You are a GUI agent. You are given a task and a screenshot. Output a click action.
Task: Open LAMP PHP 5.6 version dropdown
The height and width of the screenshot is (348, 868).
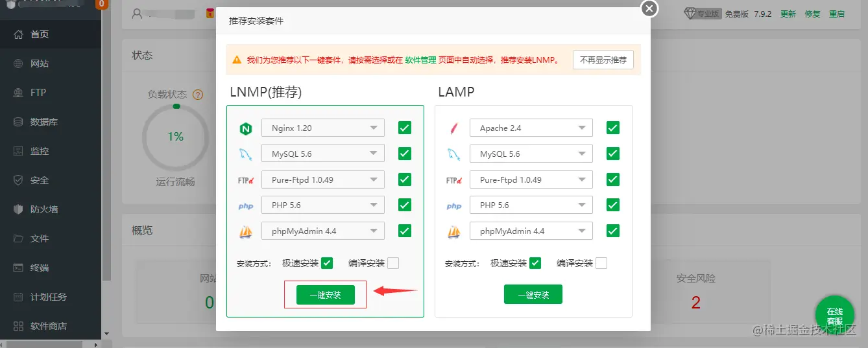[531, 205]
